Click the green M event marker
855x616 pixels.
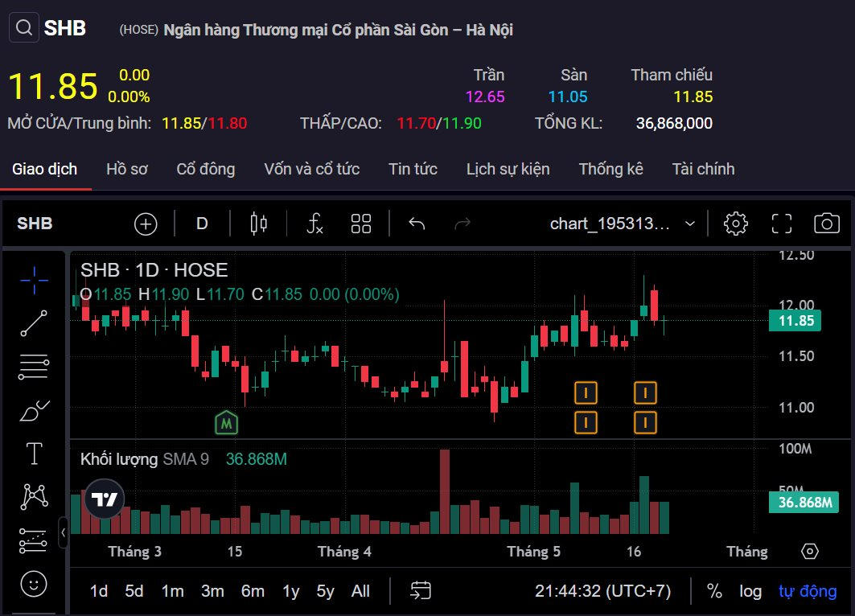[226, 422]
